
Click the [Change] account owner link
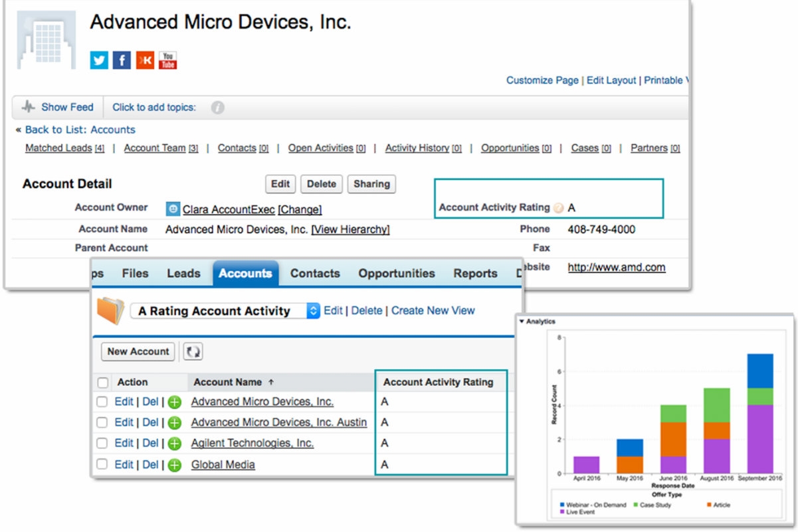tap(300, 209)
